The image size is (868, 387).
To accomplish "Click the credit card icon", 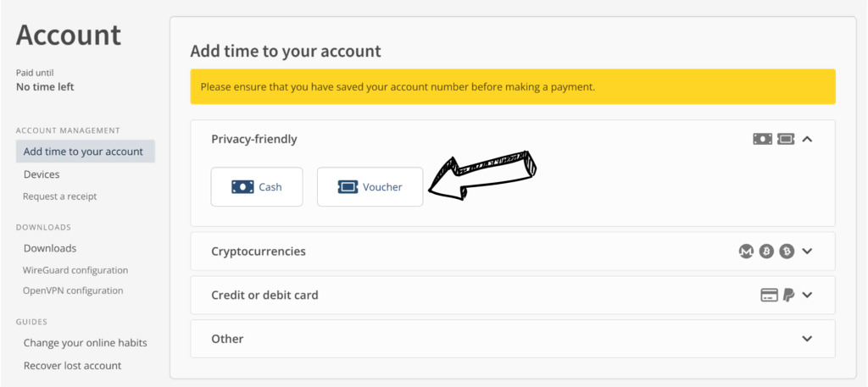I will 770,296.
